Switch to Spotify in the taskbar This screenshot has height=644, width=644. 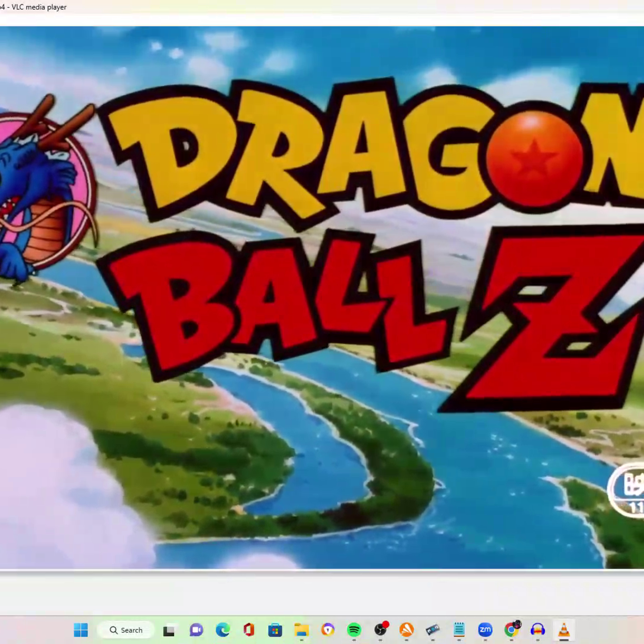tap(354, 630)
